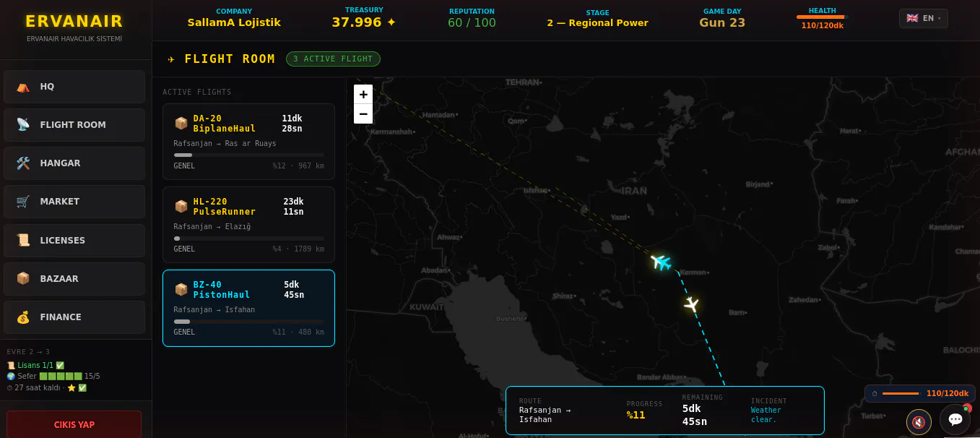Click the ERVANAIR logo
The height and width of the screenshot is (438, 980).
tap(74, 22)
